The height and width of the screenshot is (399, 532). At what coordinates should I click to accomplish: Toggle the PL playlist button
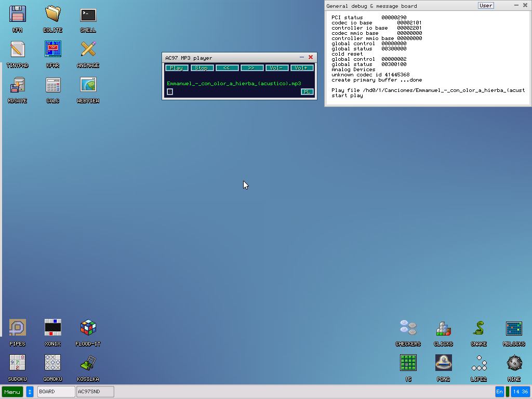(307, 92)
